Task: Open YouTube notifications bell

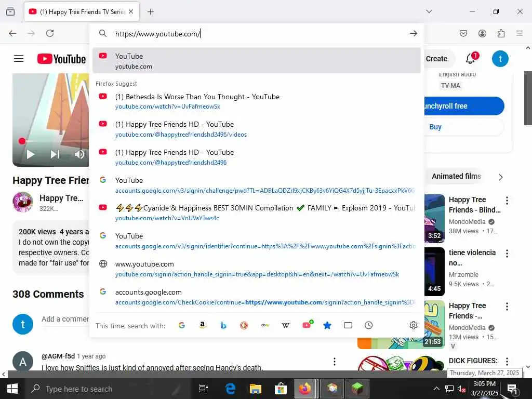Action: pos(471,58)
